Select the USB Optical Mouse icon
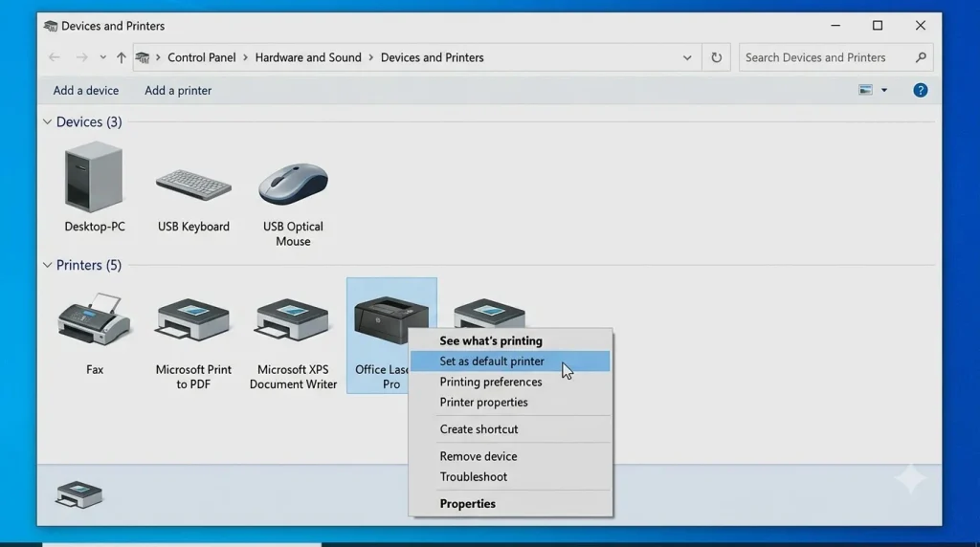This screenshot has width=980, height=547. (293, 184)
